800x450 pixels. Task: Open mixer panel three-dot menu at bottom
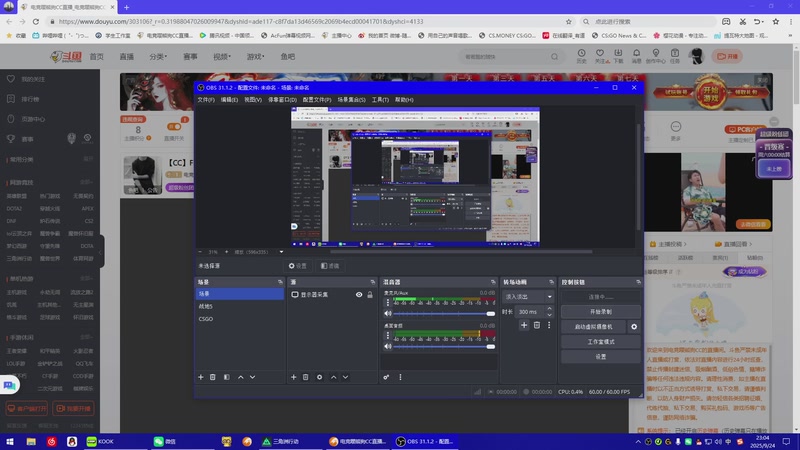pyautogui.click(x=400, y=377)
